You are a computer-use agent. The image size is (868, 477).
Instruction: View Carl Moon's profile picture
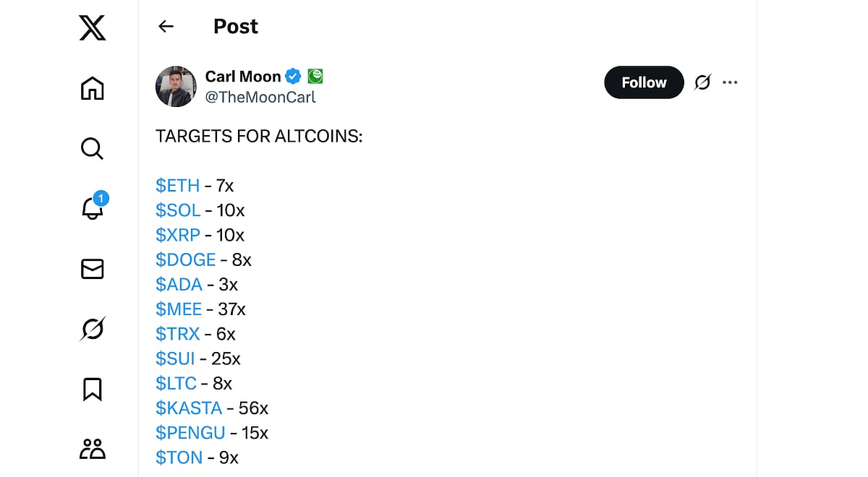pyautogui.click(x=175, y=86)
